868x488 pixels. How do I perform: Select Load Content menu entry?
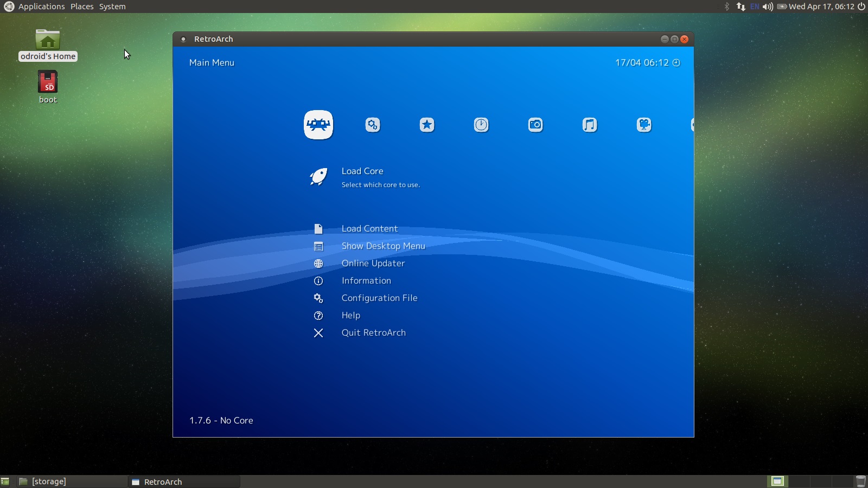(x=369, y=229)
